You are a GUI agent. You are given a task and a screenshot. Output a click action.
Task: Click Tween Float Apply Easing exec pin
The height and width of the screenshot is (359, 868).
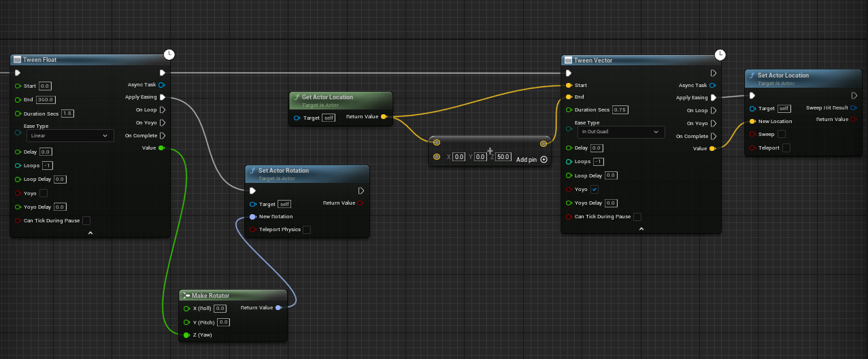[x=163, y=97]
